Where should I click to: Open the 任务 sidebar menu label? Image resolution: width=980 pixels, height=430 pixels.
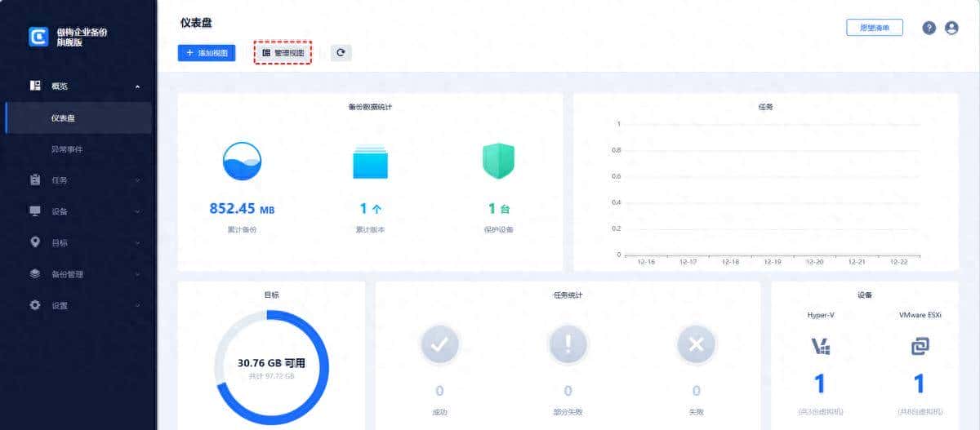click(60, 180)
